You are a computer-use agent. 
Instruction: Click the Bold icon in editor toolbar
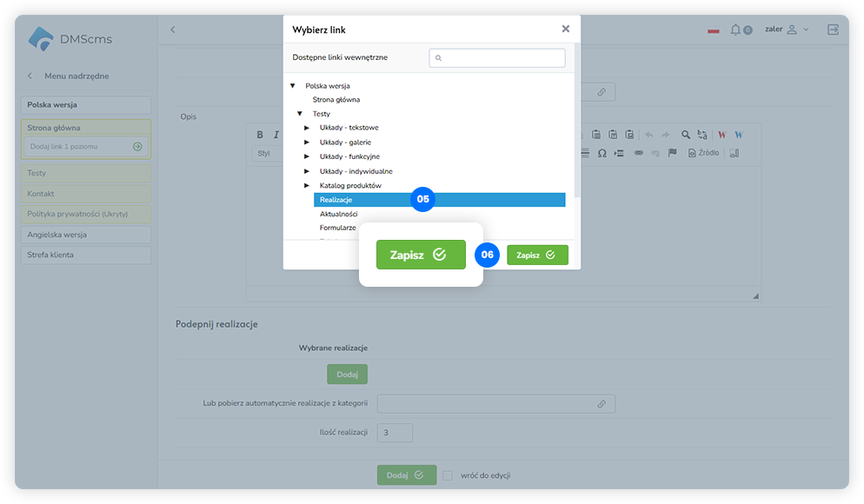260,135
